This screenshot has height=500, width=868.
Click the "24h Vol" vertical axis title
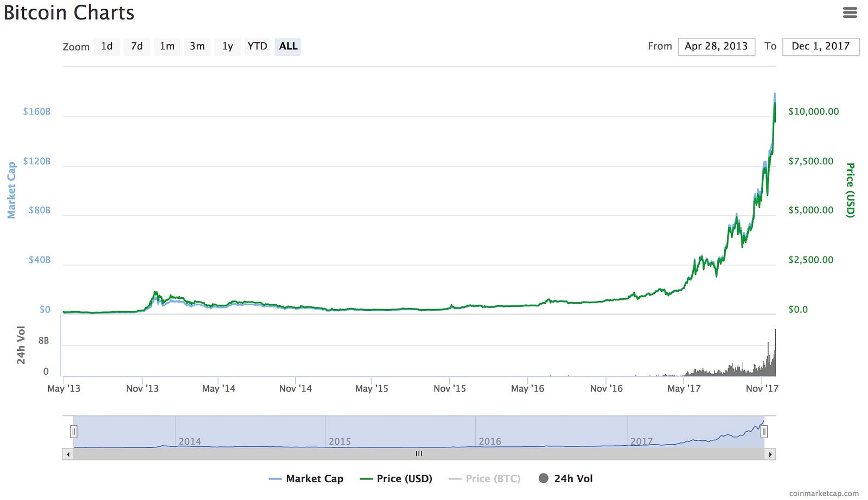click(21, 345)
